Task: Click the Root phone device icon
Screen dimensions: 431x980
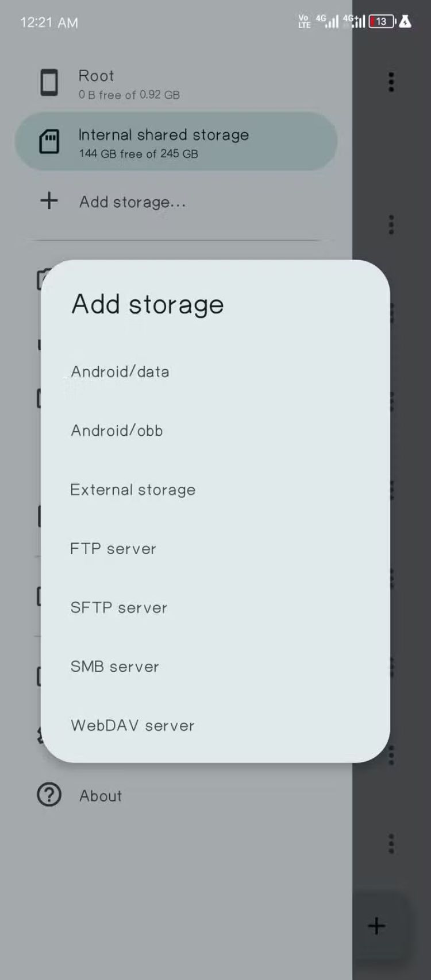Action: click(x=49, y=83)
